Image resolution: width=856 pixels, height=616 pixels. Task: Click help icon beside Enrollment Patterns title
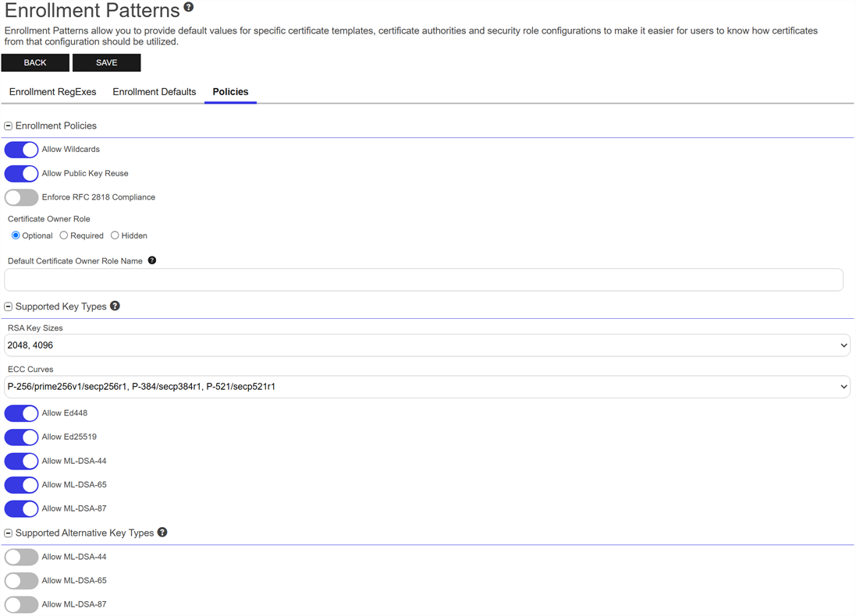coord(188,8)
